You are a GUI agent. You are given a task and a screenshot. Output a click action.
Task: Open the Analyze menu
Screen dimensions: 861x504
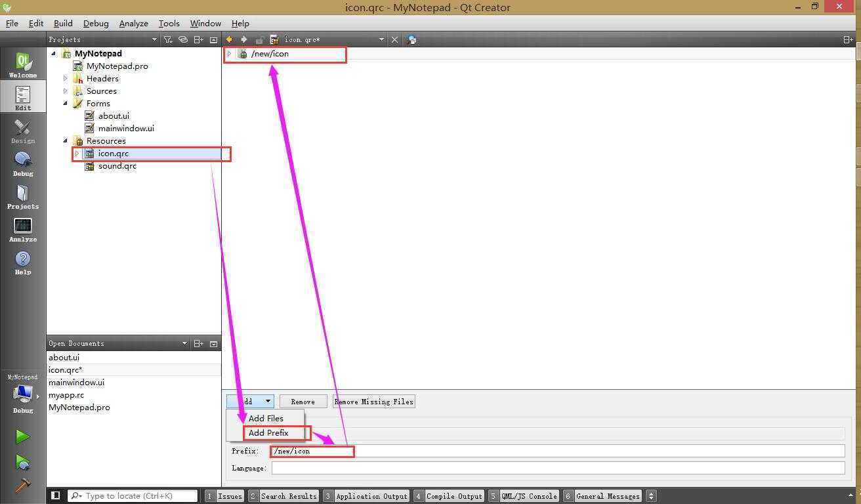(133, 23)
